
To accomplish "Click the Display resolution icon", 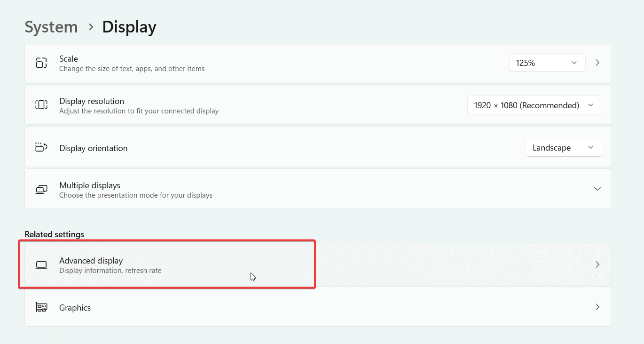I will click(41, 105).
